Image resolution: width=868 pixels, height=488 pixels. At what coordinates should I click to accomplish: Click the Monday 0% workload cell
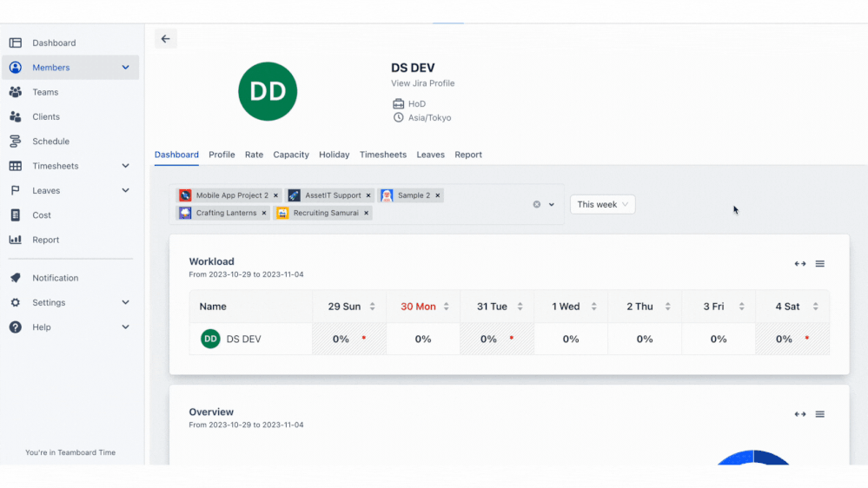click(423, 340)
